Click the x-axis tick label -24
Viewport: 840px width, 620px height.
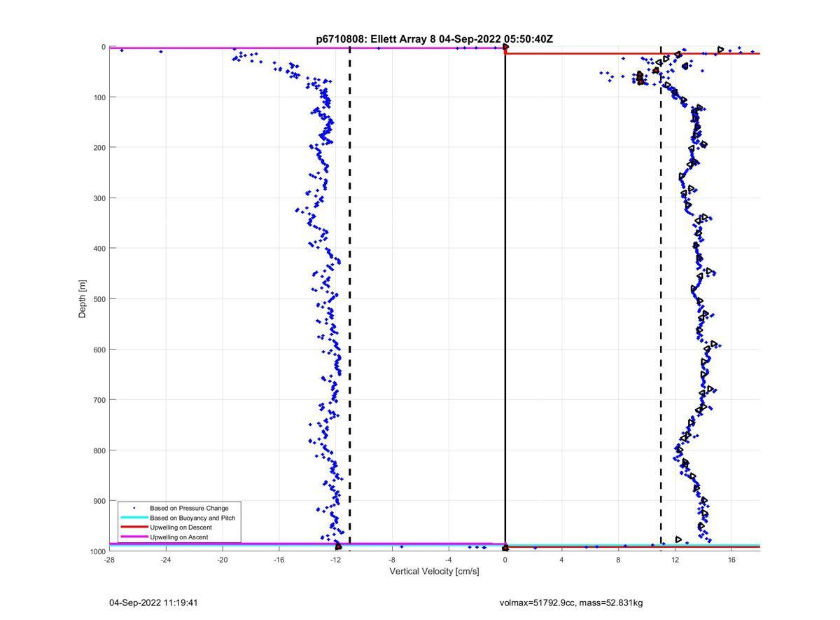pos(166,560)
